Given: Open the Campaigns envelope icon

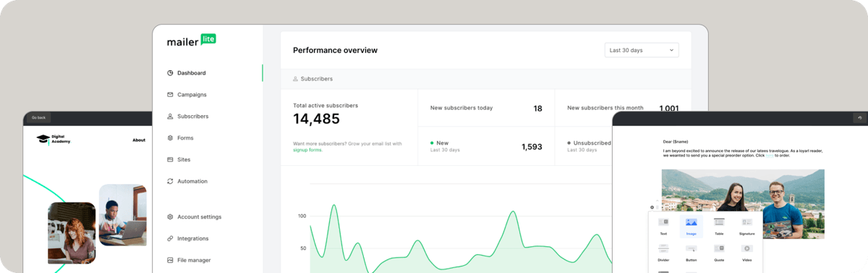Looking at the screenshot, I should coord(170,95).
